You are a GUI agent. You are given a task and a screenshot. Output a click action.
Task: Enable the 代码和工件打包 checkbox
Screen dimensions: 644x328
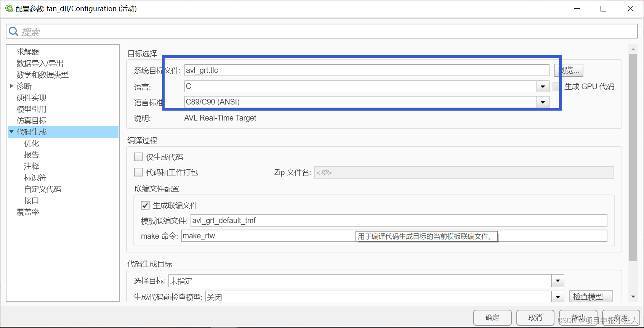138,172
